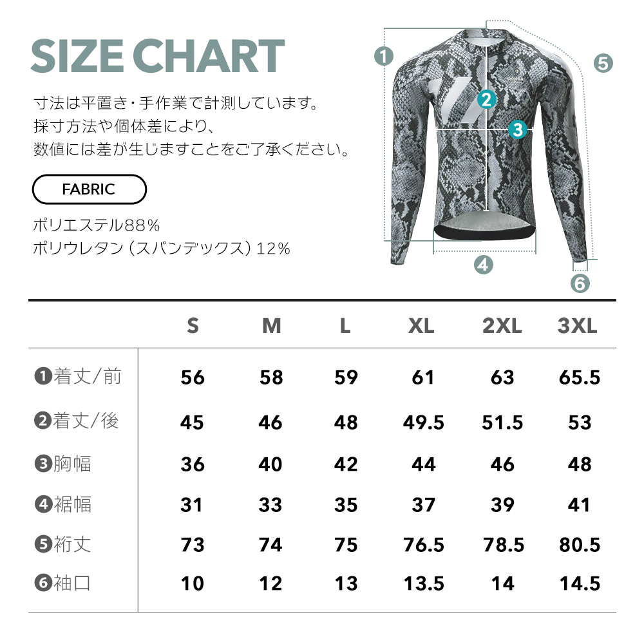Image resolution: width=644 pixels, height=644 pixels.
Task: Click the 2XL size column header
Action: point(502,326)
